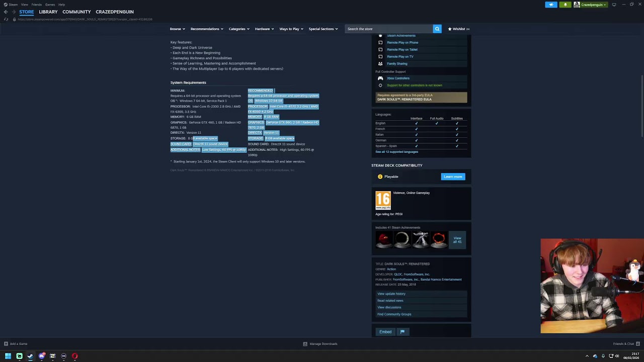Expand the Special Sections dropdown

pos(323,29)
